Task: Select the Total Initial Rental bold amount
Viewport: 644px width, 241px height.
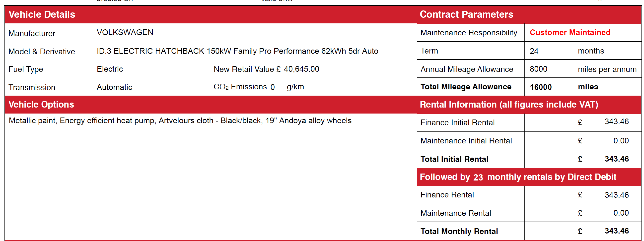Action: click(617, 159)
